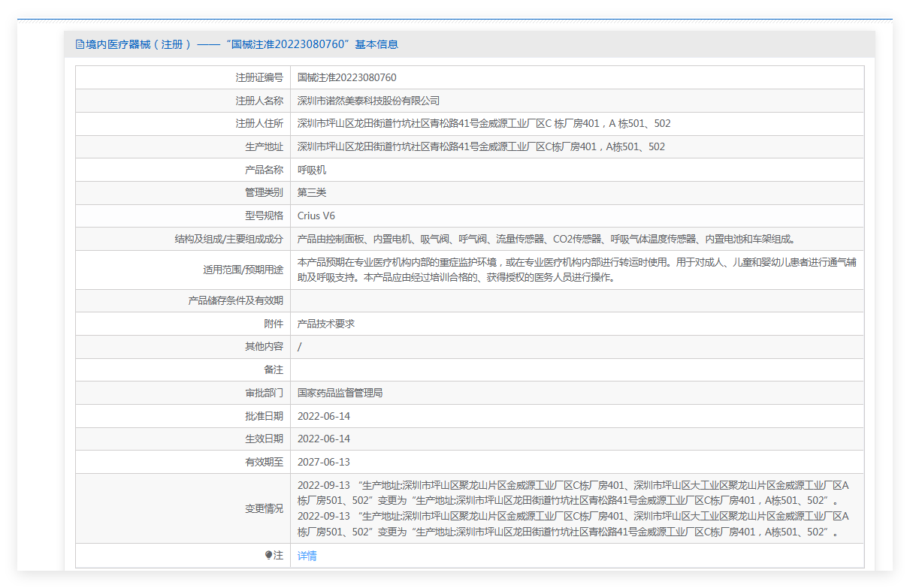Click the document icon in the header
The image size is (910, 588).
point(80,44)
